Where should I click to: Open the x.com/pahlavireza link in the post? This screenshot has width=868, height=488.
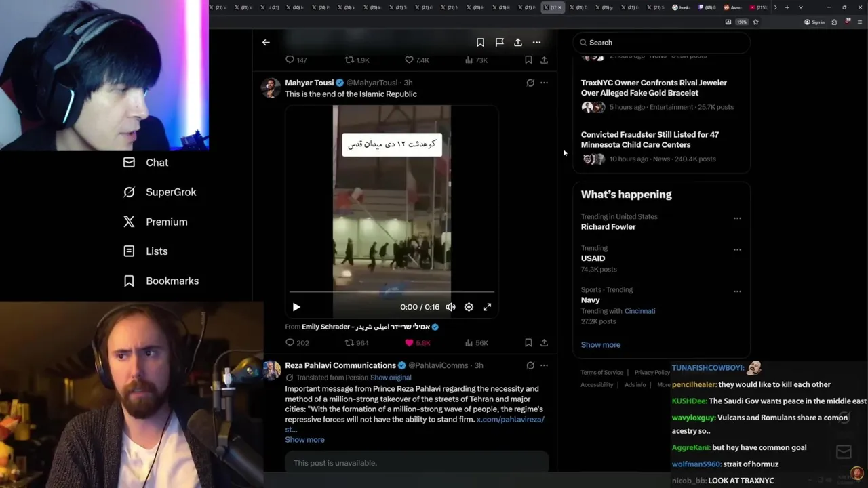tap(510, 419)
